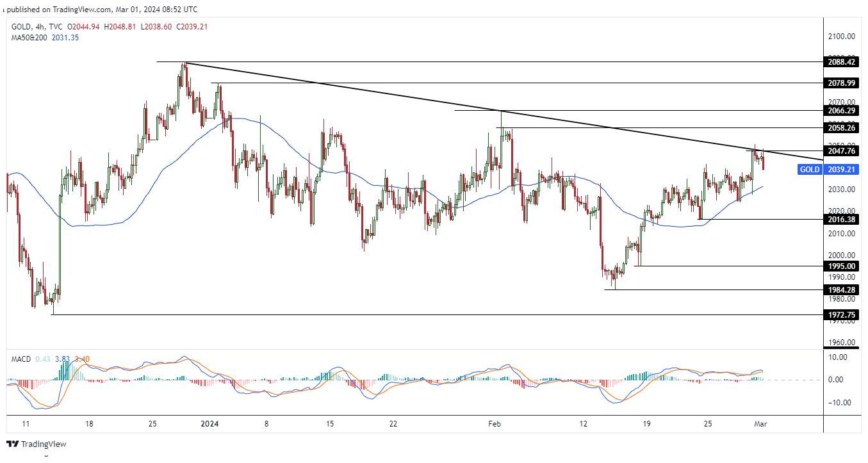Click the date label 15
This screenshot has width=868, height=463.
(330, 423)
